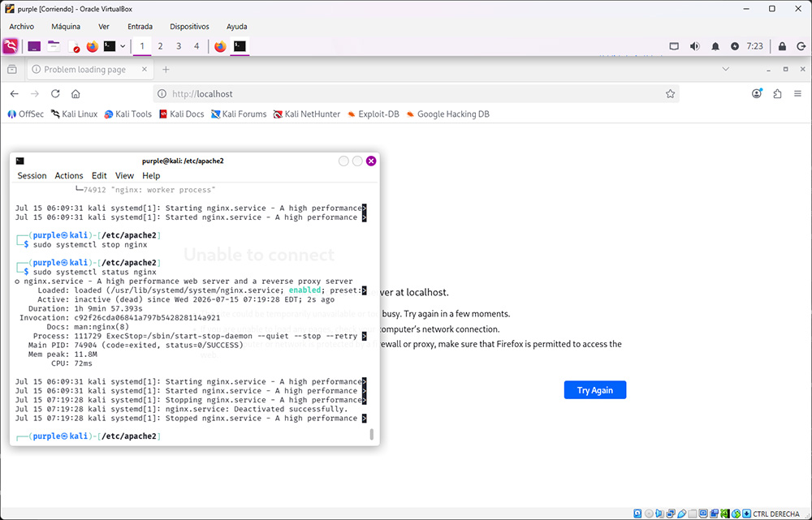Open the Exploit-DB bookmark
812x520 pixels.
(x=374, y=114)
